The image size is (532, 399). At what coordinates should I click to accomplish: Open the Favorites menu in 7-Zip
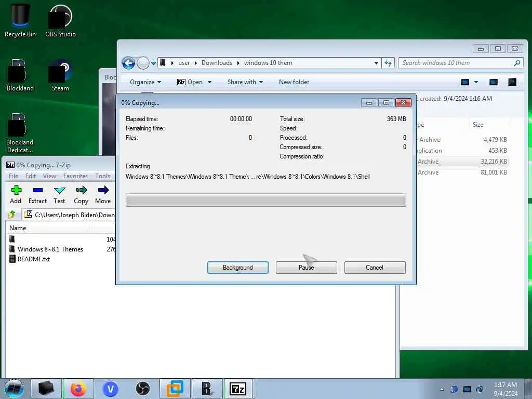tap(75, 176)
